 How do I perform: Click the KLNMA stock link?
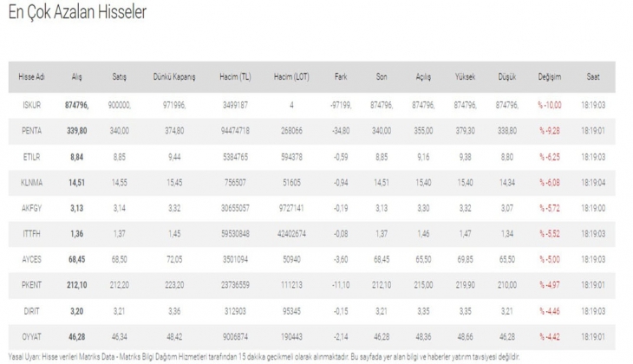[x=30, y=183]
